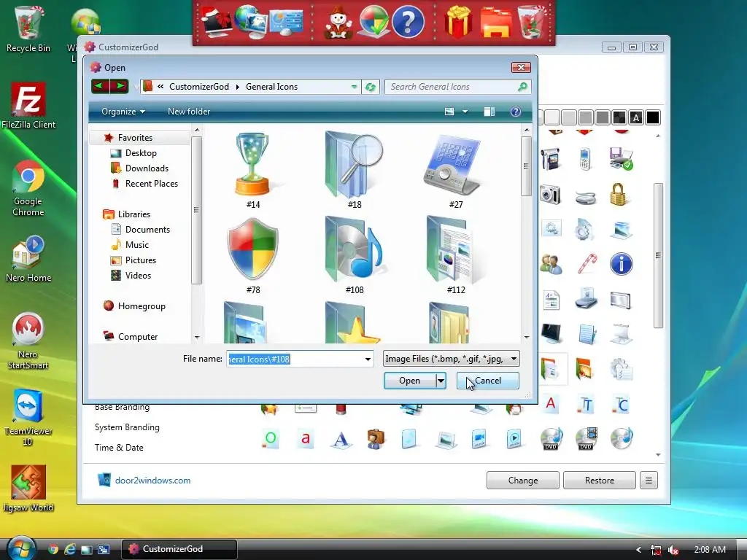Open Documents library in navigation pane
Image resolution: width=747 pixels, height=560 pixels.
[x=147, y=230]
